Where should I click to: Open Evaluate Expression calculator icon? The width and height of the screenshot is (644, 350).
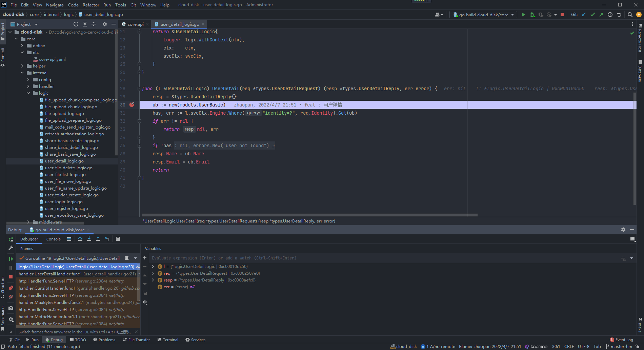pos(118,239)
